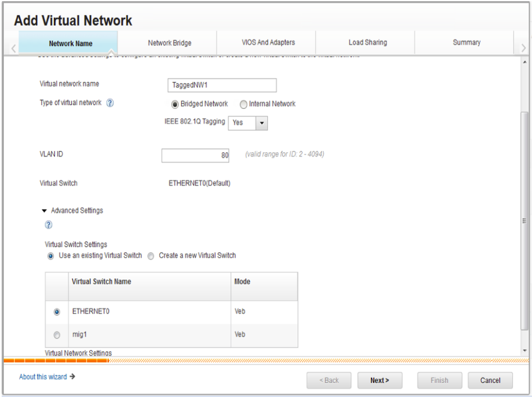This screenshot has width=532, height=397.
Task: Click the Back button
Action: [329, 380]
